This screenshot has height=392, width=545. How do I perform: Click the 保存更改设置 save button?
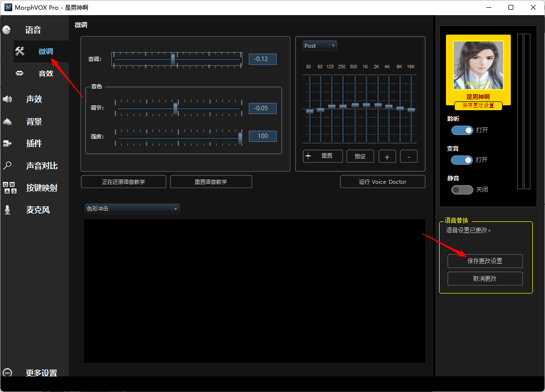pos(485,261)
